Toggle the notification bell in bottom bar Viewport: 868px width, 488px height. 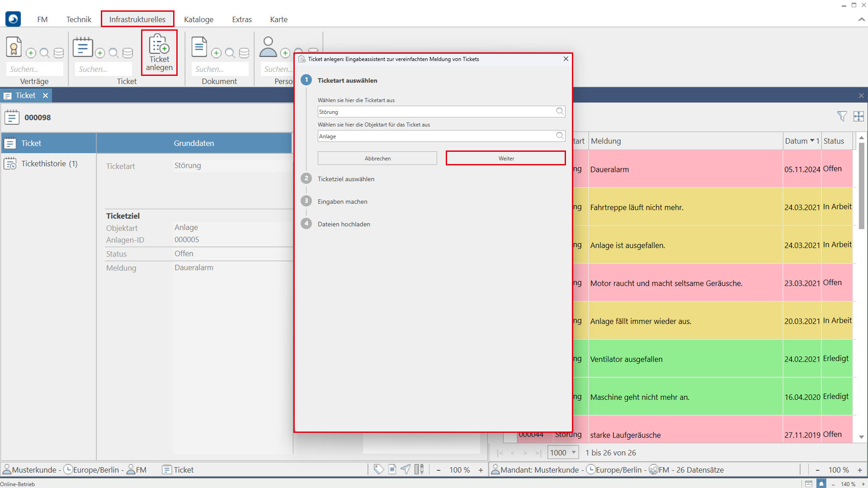click(821, 483)
